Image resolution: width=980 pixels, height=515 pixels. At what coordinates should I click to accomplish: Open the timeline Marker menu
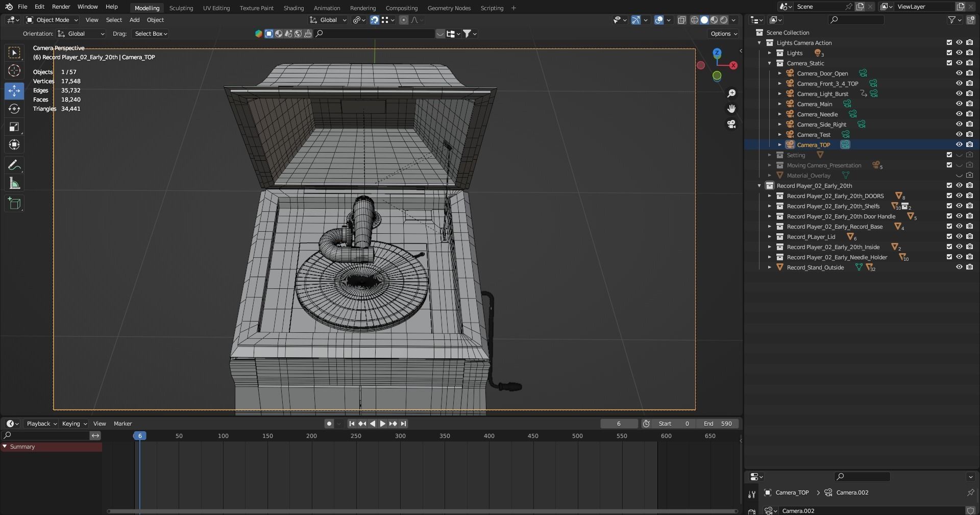[122, 424]
